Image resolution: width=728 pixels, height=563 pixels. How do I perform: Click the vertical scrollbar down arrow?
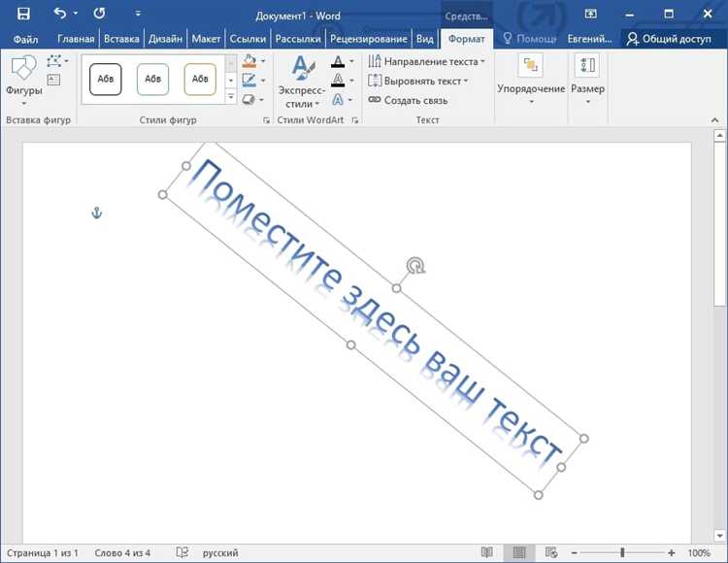pyautogui.click(x=719, y=536)
